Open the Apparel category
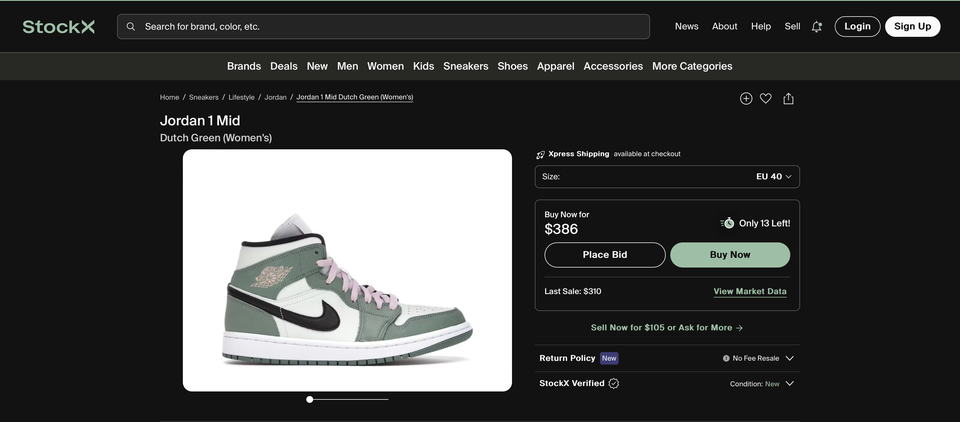Viewport: 960px width, 422px height. coord(556,66)
